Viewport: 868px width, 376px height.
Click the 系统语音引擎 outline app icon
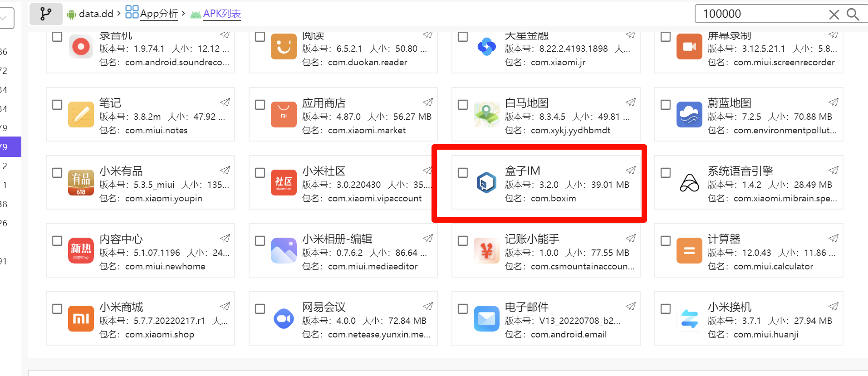click(689, 182)
